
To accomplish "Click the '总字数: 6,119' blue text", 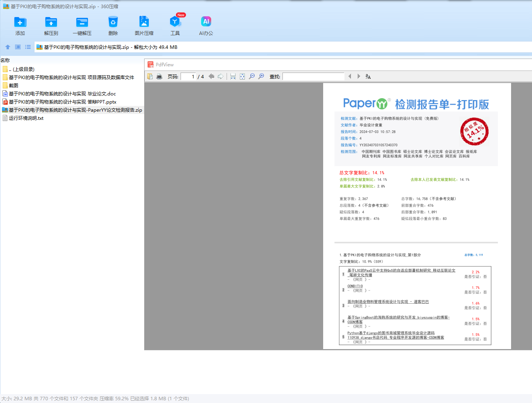I will [x=473, y=255].
